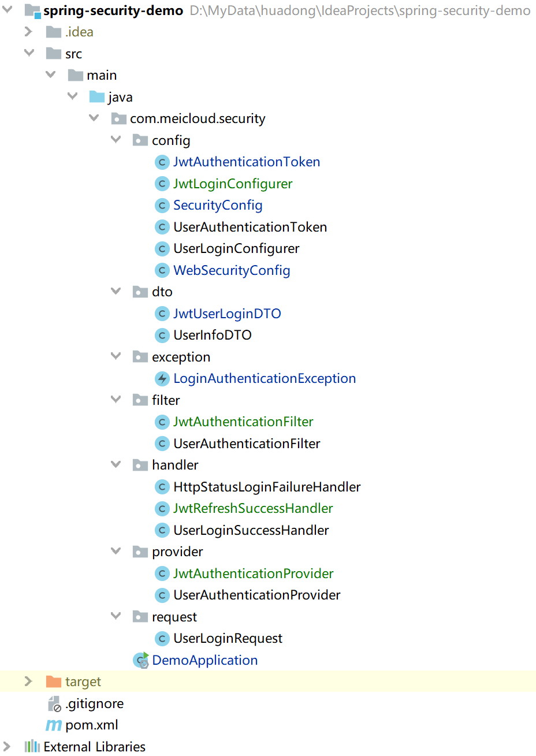
Task: Click the blue java source folder icon
Action: [97, 97]
